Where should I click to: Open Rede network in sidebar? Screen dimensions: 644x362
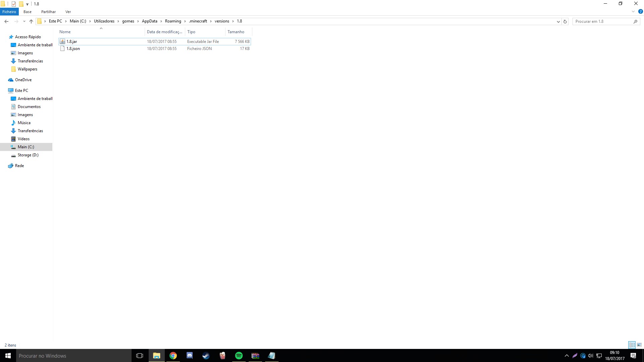click(19, 166)
